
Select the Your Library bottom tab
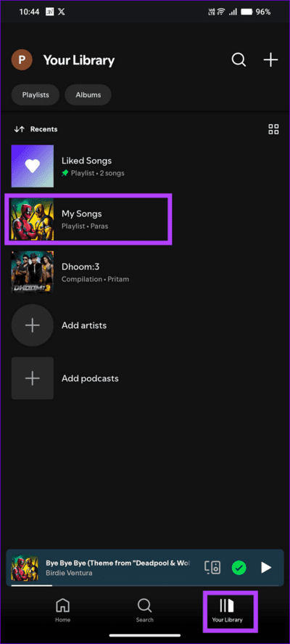click(x=227, y=611)
